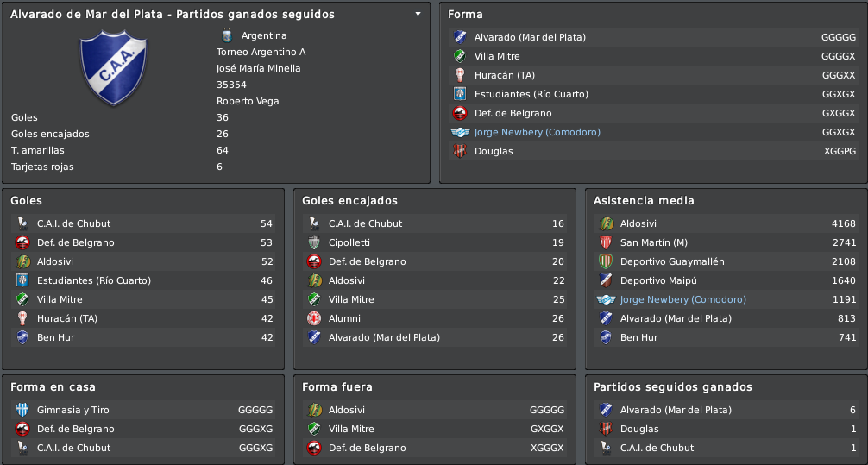Open the Partidos ganados seguidos dropdown arrow
Image resolution: width=868 pixels, height=465 pixels.
click(x=418, y=15)
